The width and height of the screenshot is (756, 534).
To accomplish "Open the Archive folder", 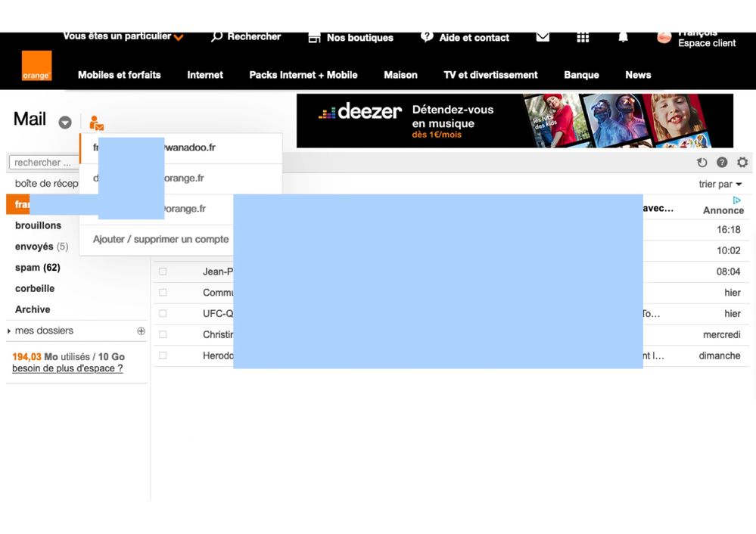I will click(33, 309).
